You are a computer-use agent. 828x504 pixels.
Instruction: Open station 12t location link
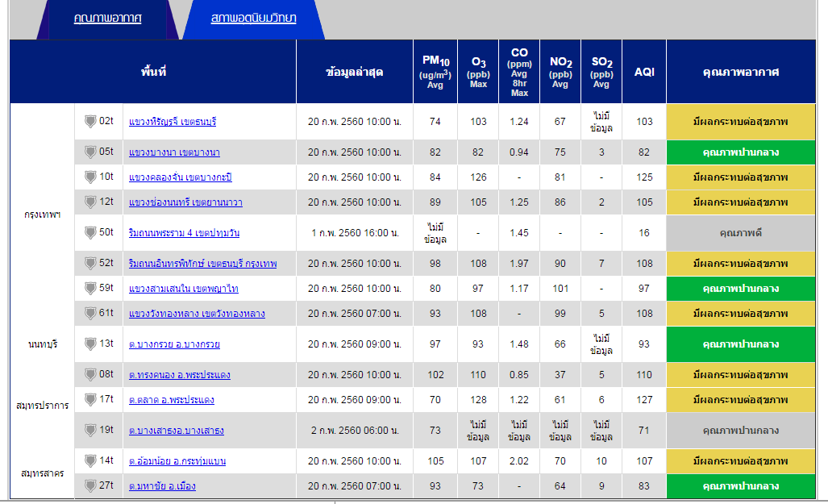click(x=185, y=202)
